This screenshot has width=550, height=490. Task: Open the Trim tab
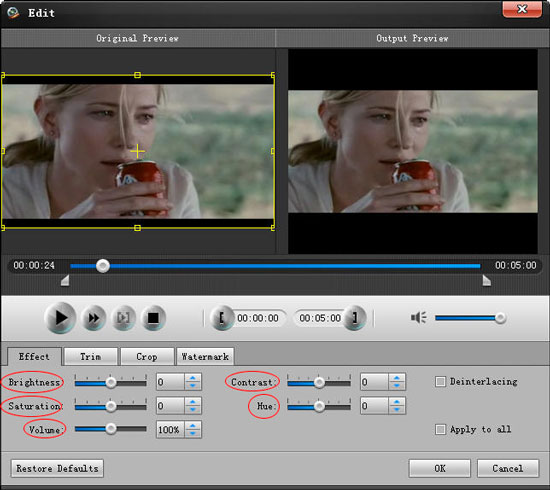(90, 357)
